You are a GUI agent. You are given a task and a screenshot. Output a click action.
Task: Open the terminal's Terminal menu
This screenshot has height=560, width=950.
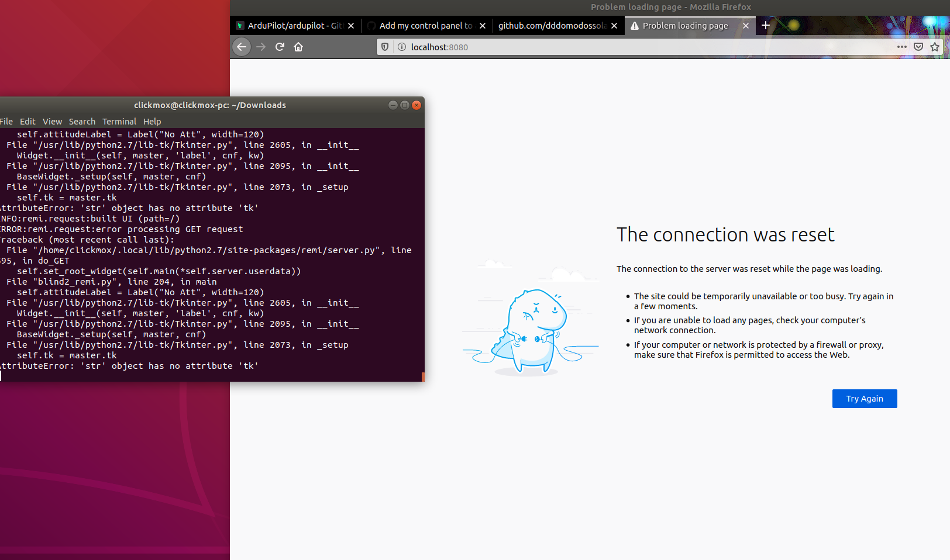pyautogui.click(x=119, y=122)
